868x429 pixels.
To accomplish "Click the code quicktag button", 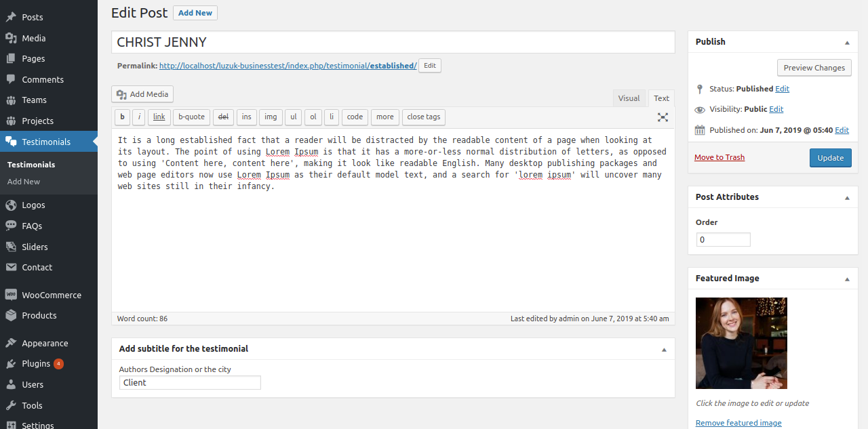I will click(x=355, y=117).
